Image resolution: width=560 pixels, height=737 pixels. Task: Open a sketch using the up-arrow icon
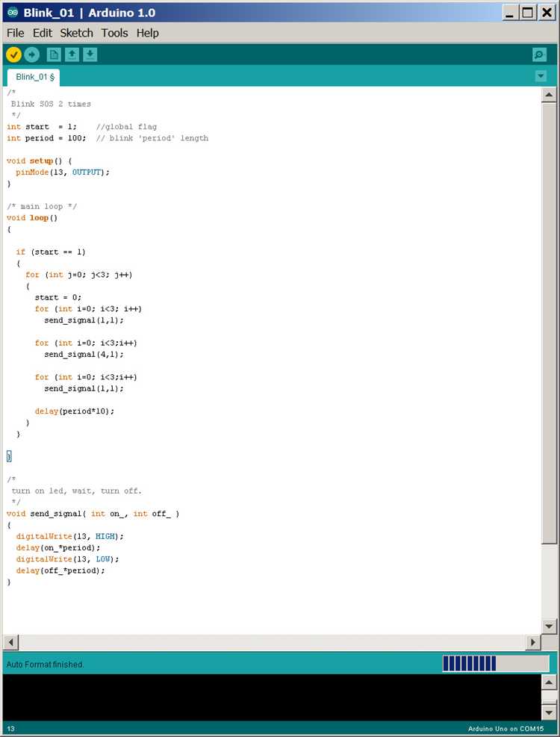click(72, 55)
